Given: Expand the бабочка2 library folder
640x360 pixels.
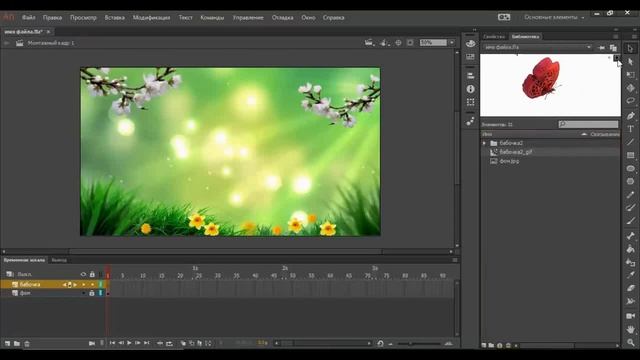Looking at the screenshot, I should (x=484, y=143).
